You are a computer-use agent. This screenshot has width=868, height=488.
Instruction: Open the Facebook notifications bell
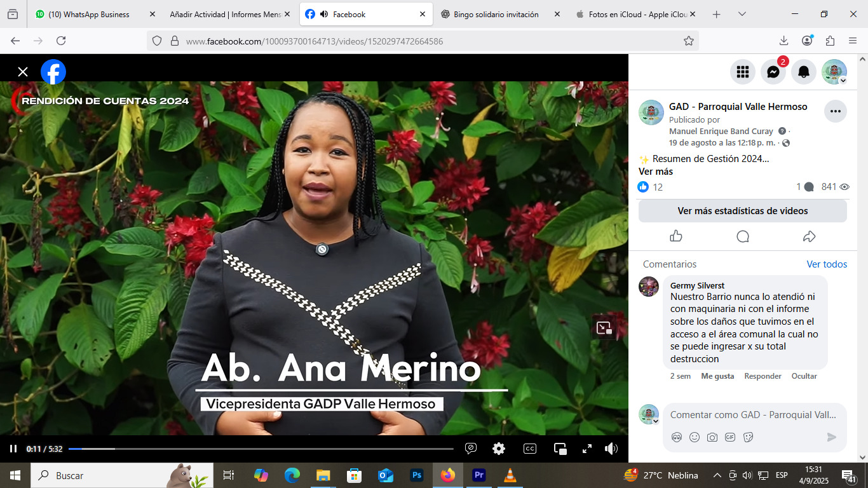(803, 72)
